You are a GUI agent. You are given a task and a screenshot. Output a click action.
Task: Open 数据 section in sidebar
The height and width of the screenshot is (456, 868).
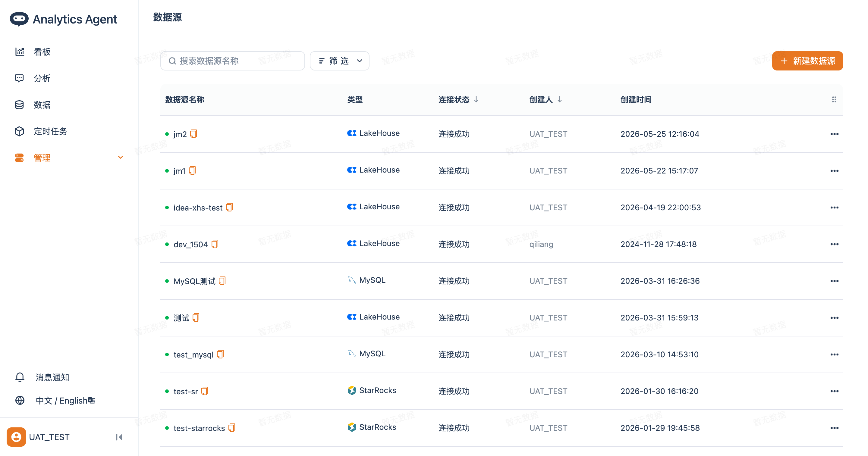click(42, 105)
